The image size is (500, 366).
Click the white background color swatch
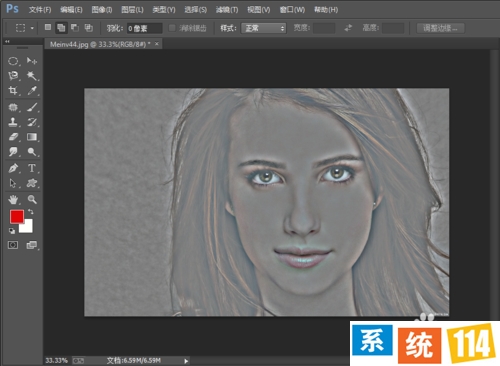tap(27, 227)
